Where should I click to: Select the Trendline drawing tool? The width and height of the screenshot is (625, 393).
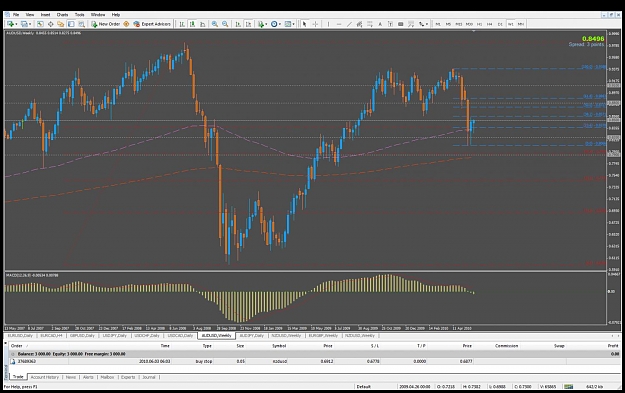pyautogui.click(x=349, y=24)
